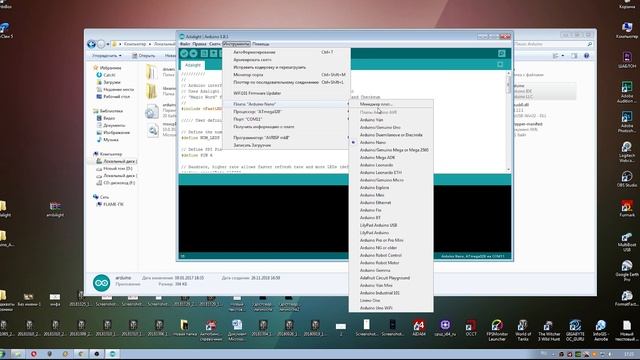Select the Adobe Audition desktop icon
Screen dimensions: 640x360
click(627, 92)
